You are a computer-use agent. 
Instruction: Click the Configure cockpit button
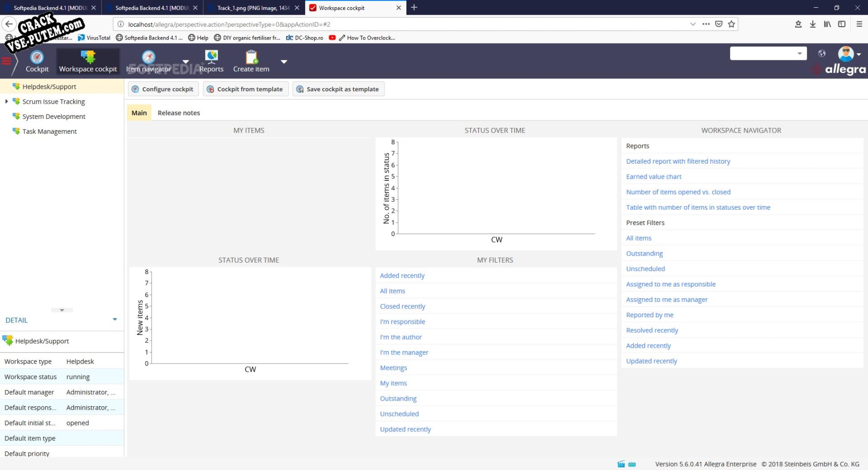coord(162,89)
